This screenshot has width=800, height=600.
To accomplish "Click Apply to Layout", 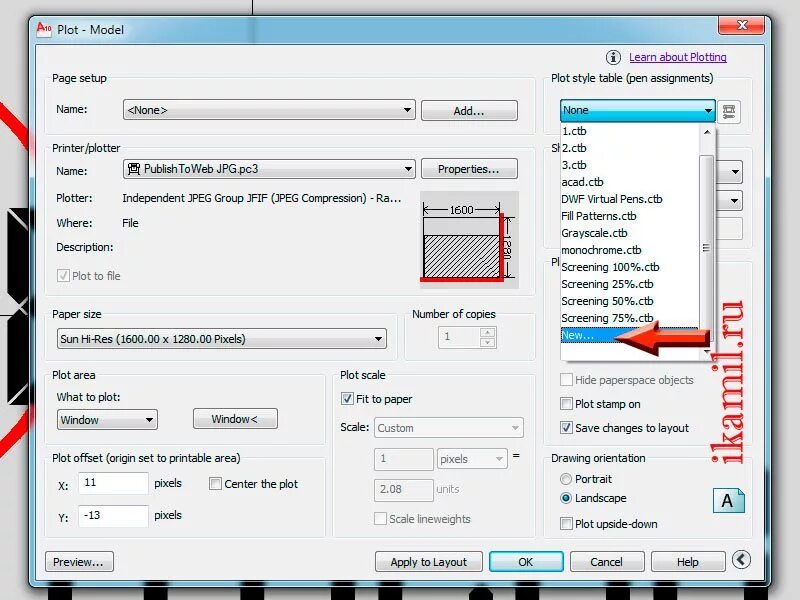I will (x=429, y=562).
